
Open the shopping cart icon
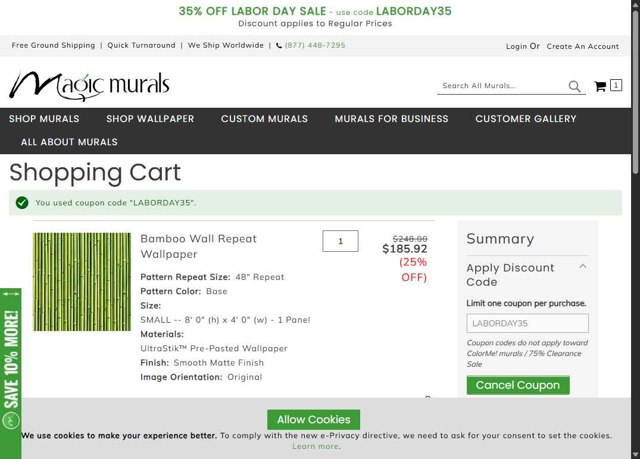pos(600,86)
